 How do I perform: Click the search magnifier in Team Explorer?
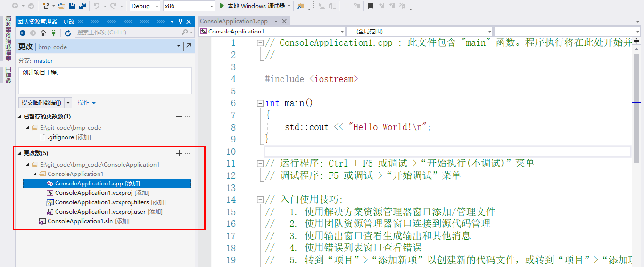coord(185,33)
